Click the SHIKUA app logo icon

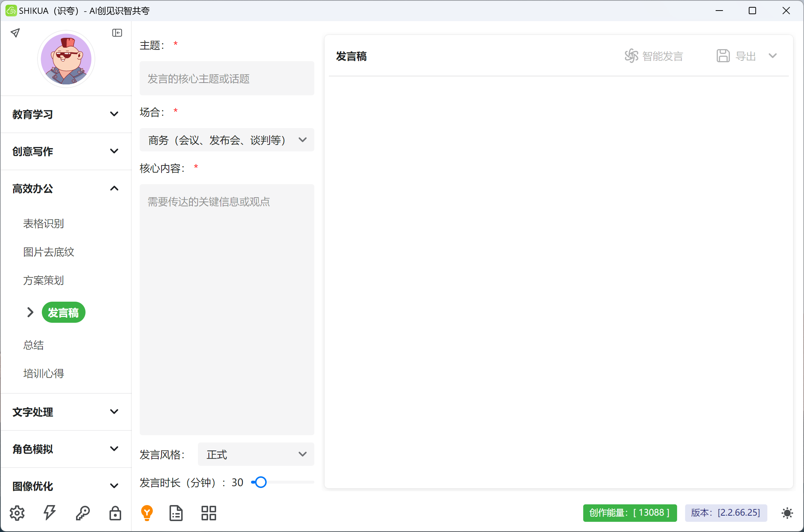click(11, 11)
